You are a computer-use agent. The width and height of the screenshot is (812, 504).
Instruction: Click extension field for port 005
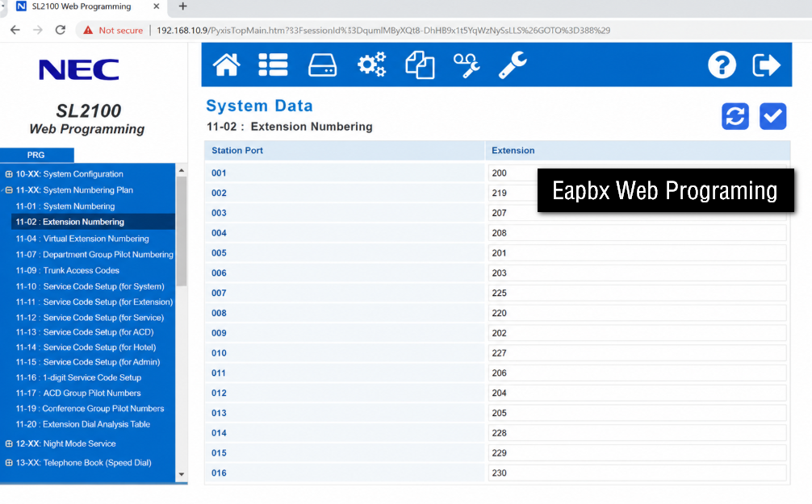point(637,253)
